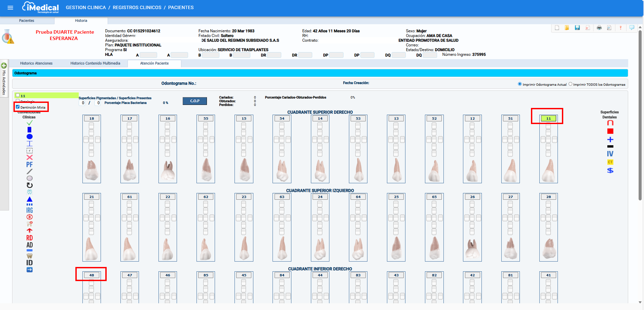Select the blue IRG convention icon
Image resolution: width=644 pixels, height=310 pixels.
(x=30, y=210)
